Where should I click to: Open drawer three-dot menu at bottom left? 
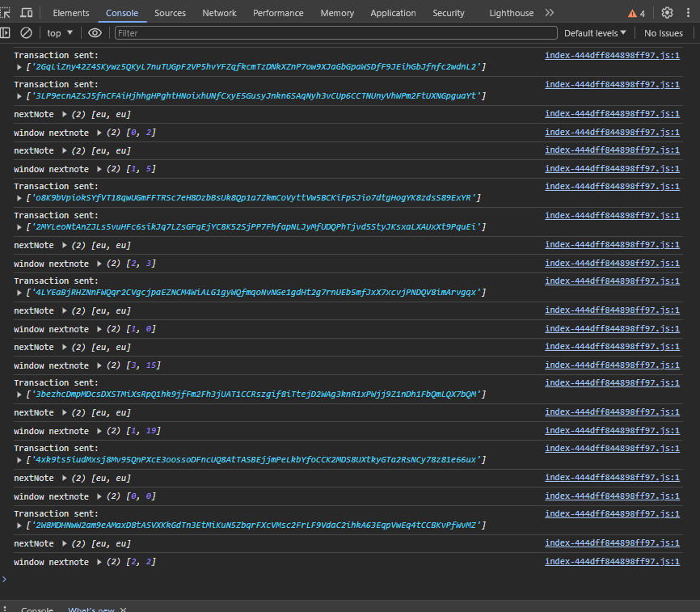pos(5,610)
